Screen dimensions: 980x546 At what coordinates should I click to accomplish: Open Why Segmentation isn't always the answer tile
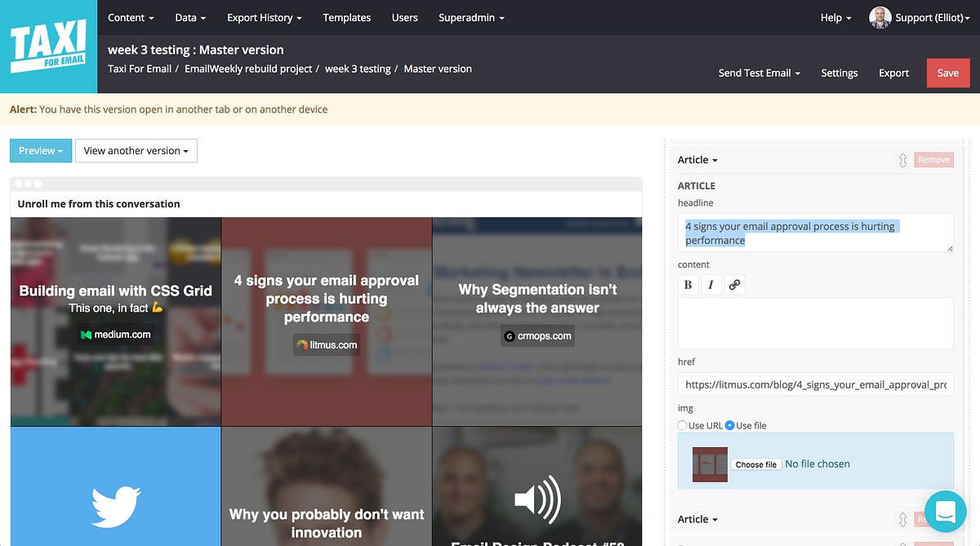click(537, 322)
